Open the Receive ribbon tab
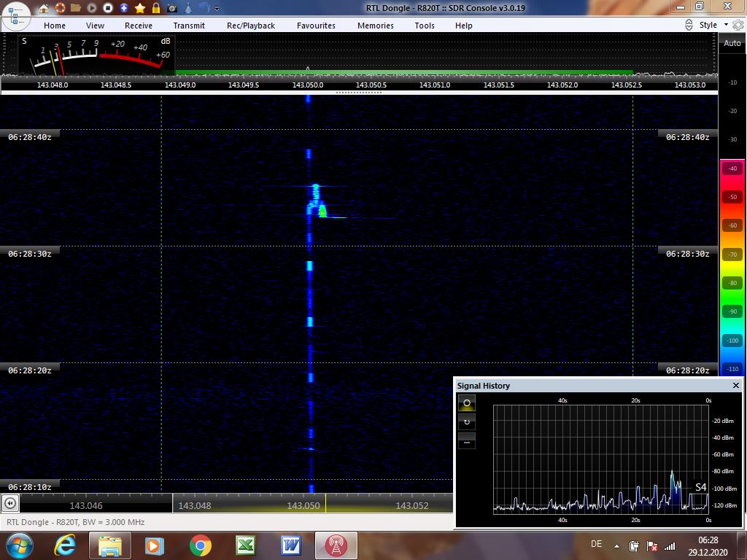The image size is (747, 560). [139, 26]
